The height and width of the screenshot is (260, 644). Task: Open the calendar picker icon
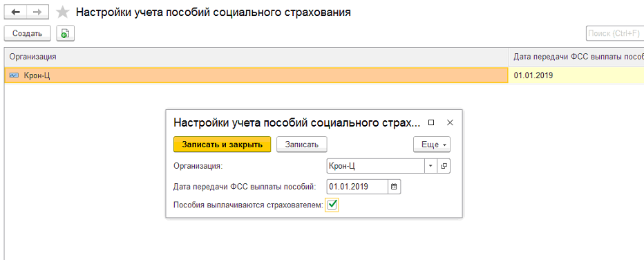point(394,187)
